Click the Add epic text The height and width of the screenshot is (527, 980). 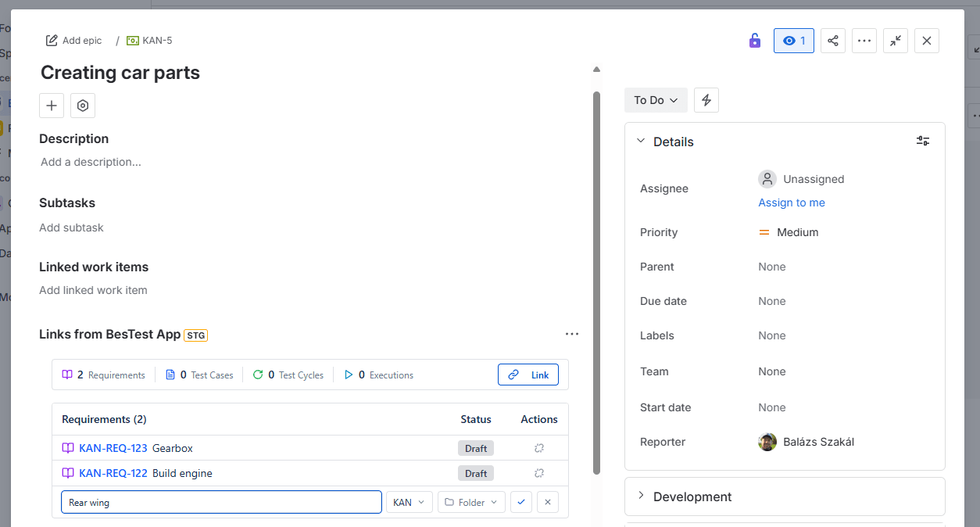tap(82, 41)
